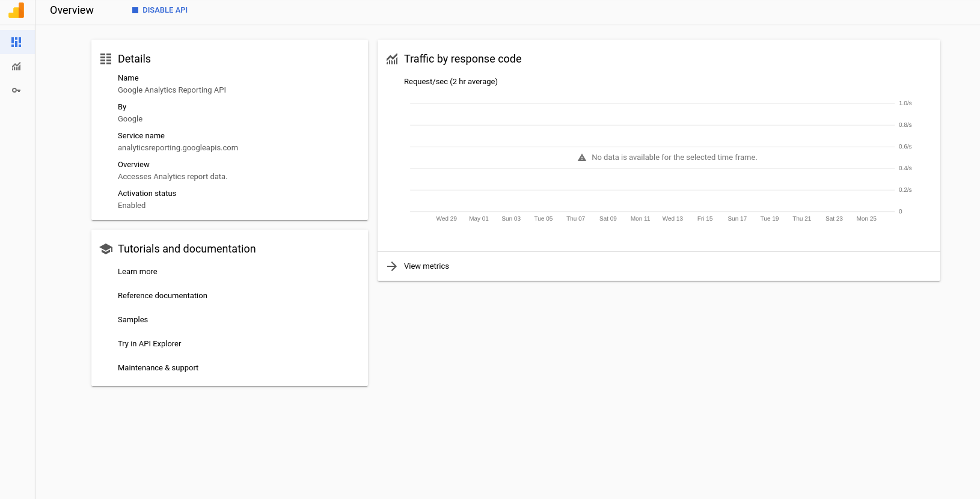Open the Overview dashboard sidebar icon

click(x=16, y=42)
